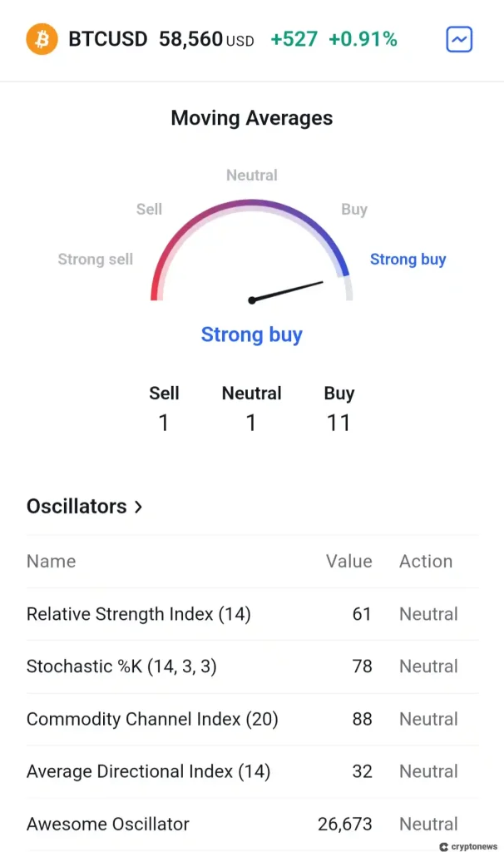Click the Bitcoin logo icon
This screenshot has width=504, height=852.
[42, 39]
